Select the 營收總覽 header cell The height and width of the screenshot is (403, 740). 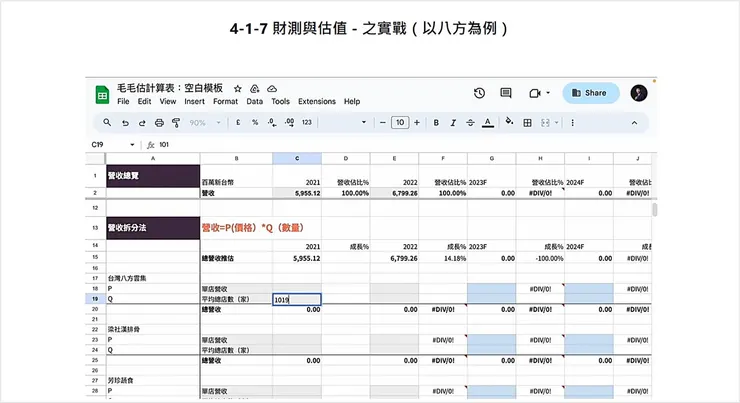153,176
